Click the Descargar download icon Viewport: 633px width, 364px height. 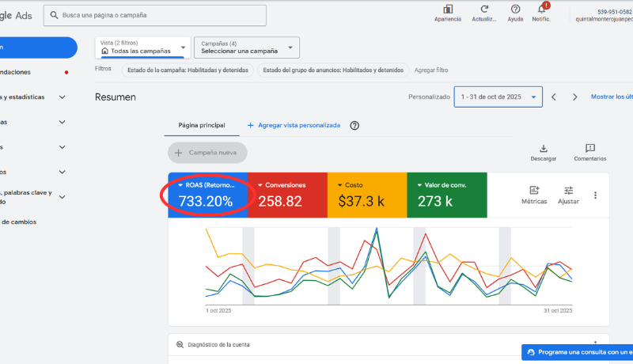[544, 149]
